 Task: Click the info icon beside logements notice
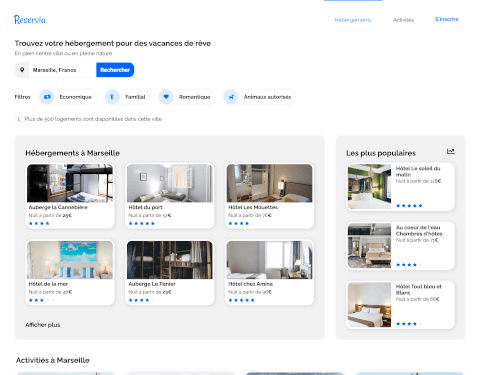pyautogui.click(x=18, y=119)
